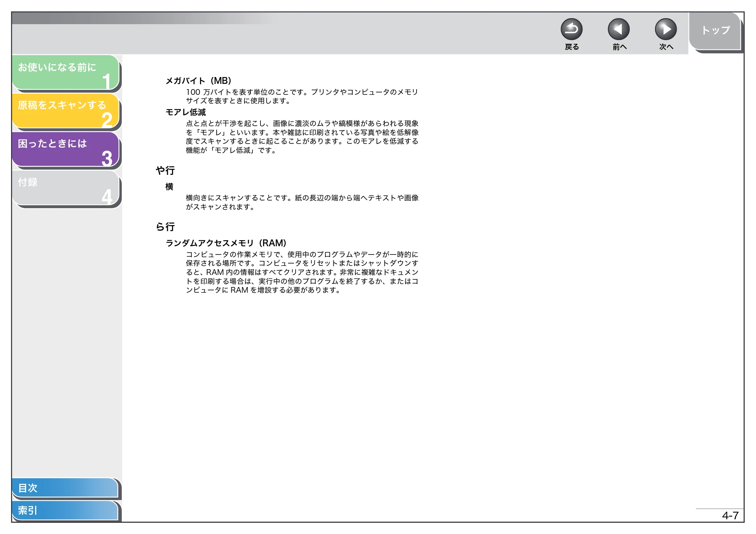Image resolution: width=756 pixels, height=534 pixels.
Task: Click the page number 4-7
Action: [x=730, y=515]
